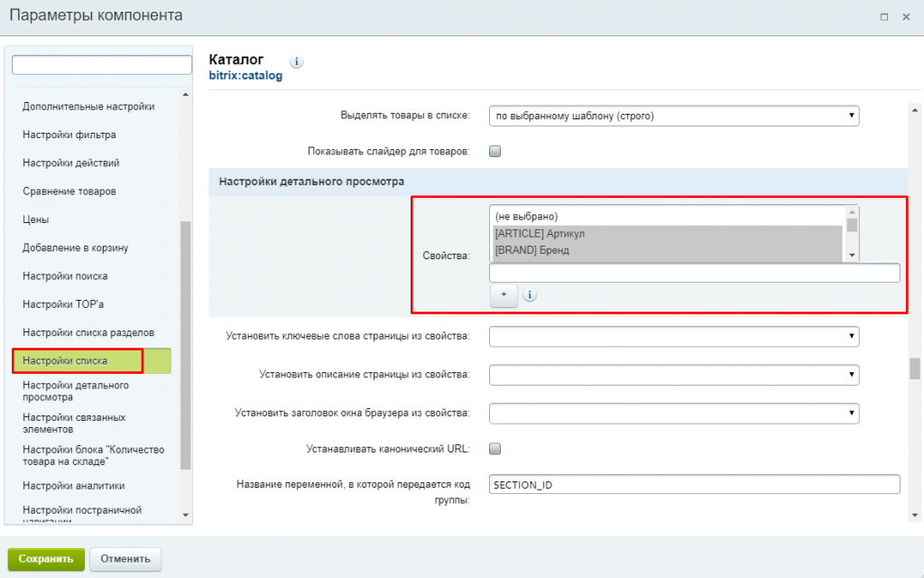Select Настройки связанных элементов in sidebar
924x578 pixels.
tap(74, 424)
